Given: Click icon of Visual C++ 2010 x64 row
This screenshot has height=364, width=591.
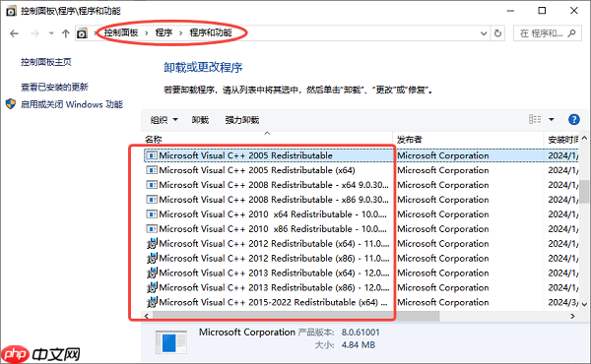Looking at the screenshot, I should pyautogui.click(x=152, y=214).
